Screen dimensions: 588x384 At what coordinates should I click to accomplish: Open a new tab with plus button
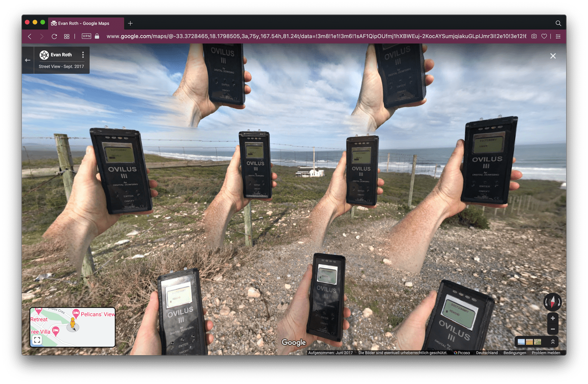[130, 23]
